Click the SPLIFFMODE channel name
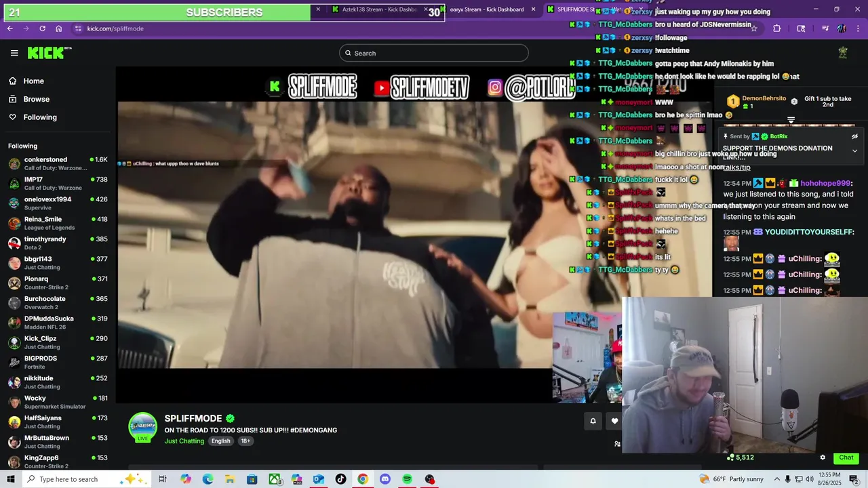This screenshot has width=868, height=488. (x=193, y=418)
